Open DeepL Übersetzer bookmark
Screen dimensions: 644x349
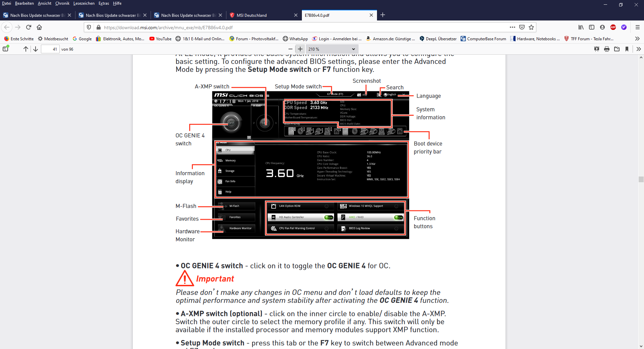click(x=438, y=39)
